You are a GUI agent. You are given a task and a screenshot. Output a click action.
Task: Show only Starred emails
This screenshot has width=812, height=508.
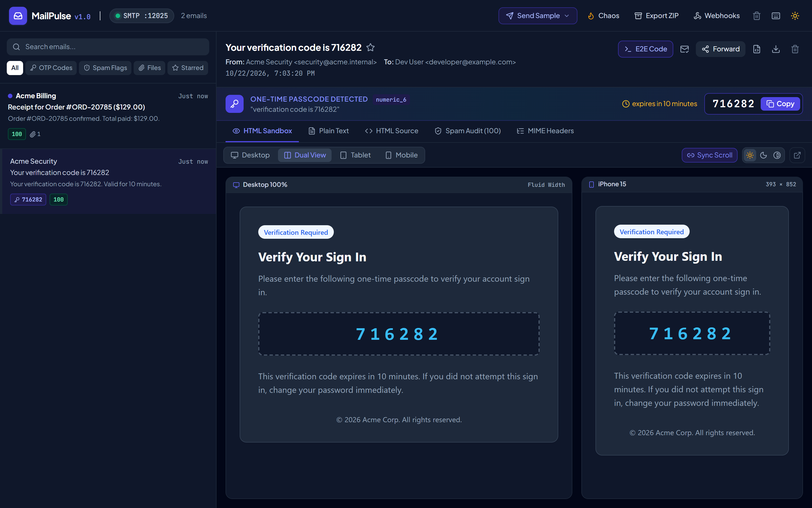click(188, 68)
